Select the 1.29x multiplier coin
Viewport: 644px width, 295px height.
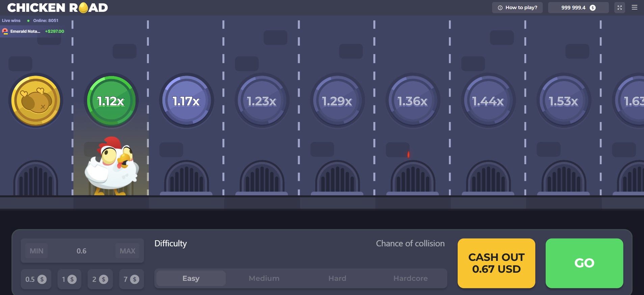coord(338,100)
